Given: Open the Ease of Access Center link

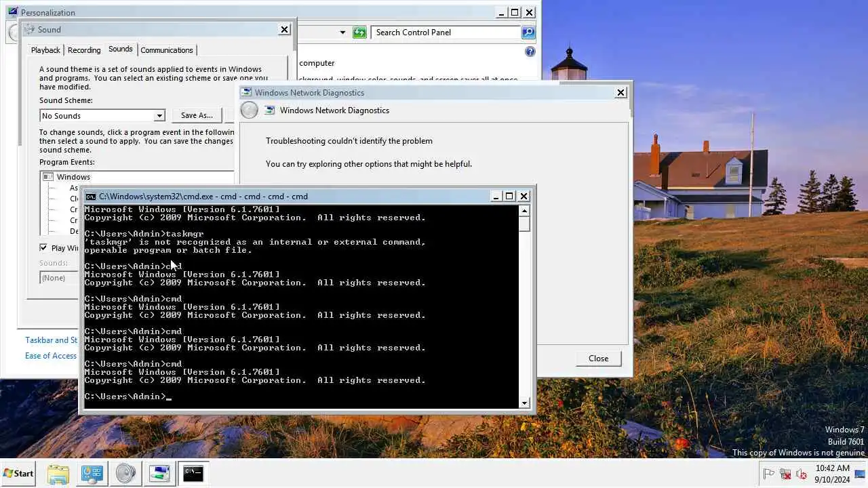Looking at the screenshot, I should point(51,356).
